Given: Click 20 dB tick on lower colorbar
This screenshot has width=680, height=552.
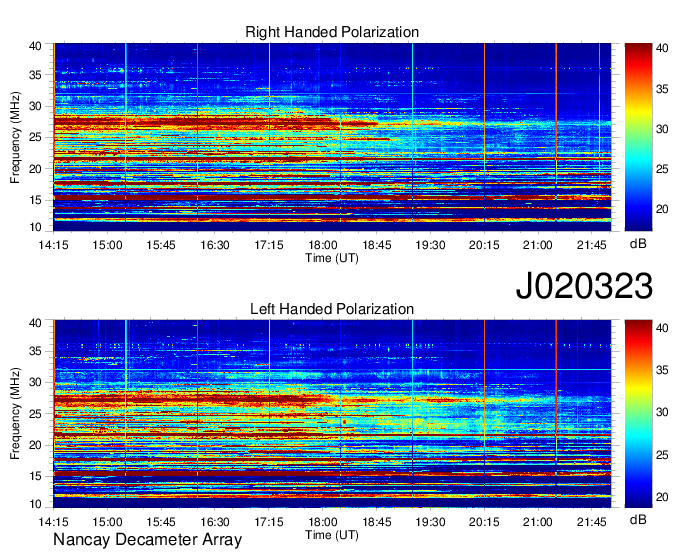Looking at the screenshot, I should (x=662, y=497).
